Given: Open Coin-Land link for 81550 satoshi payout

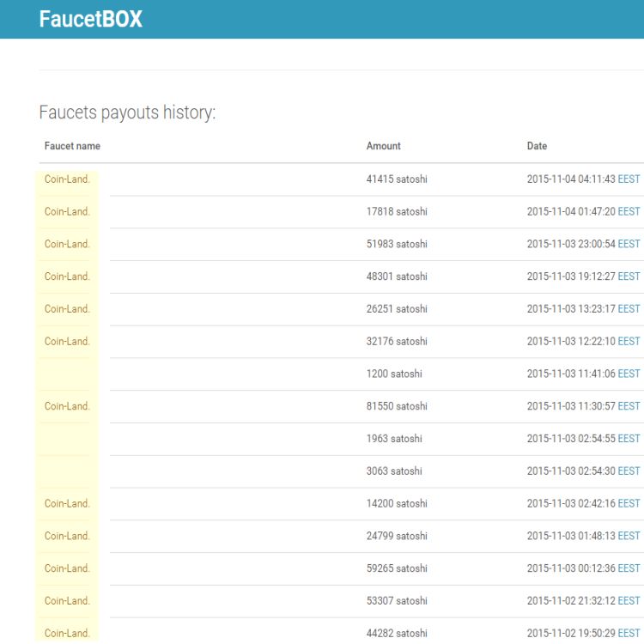Looking at the screenshot, I should [x=67, y=406].
